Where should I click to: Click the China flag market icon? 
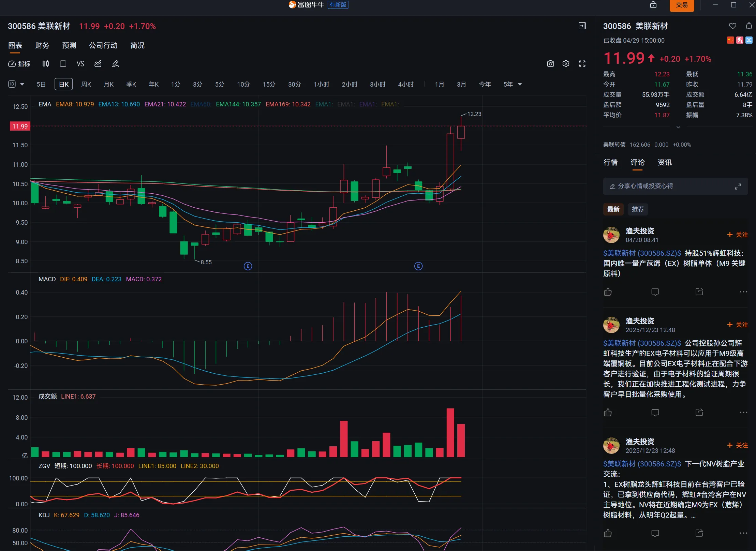[730, 40]
